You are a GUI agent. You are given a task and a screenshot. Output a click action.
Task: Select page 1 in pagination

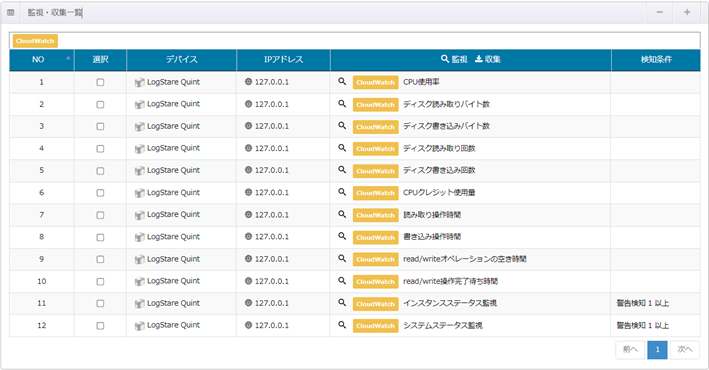coord(657,349)
